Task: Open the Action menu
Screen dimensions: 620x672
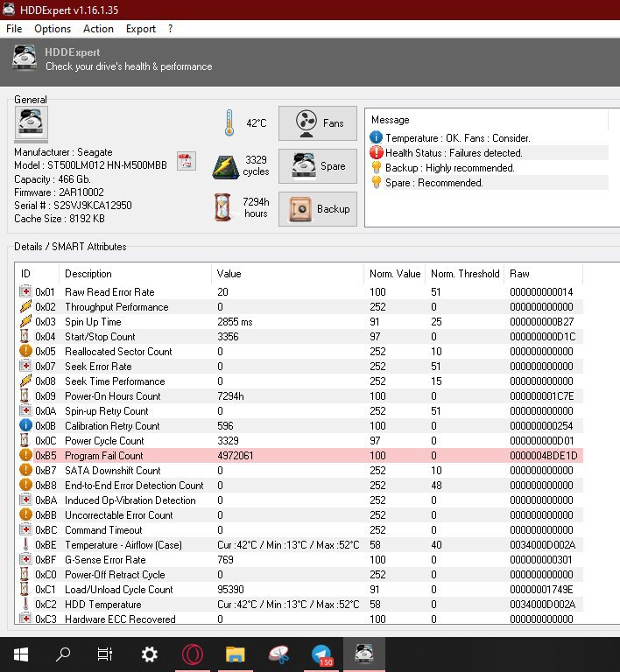Action: [x=98, y=29]
